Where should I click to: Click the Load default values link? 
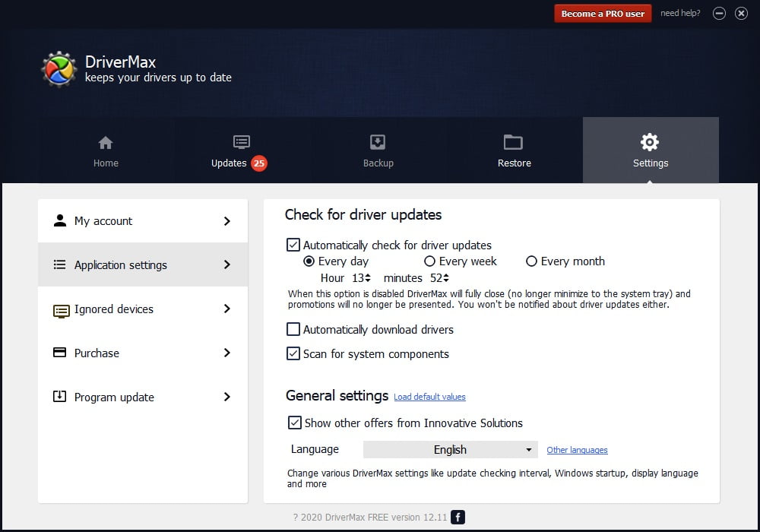click(429, 397)
